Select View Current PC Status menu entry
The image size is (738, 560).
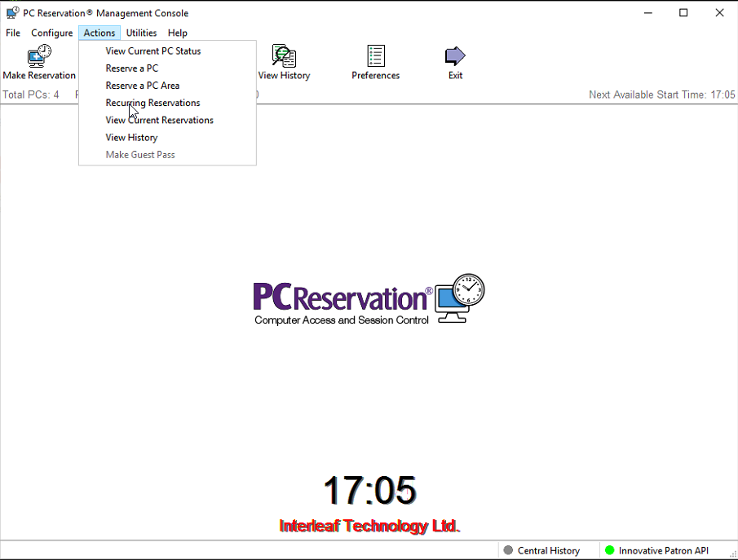pyautogui.click(x=167, y=51)
